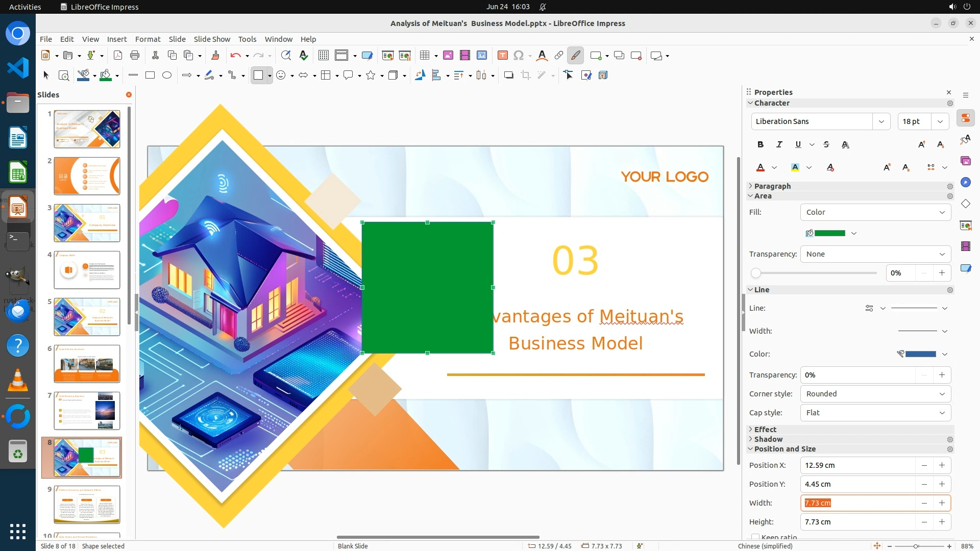Screen dimensions: 980x551
Task: Toggle the shadow toolbar icon
Action: pos(508,75)
